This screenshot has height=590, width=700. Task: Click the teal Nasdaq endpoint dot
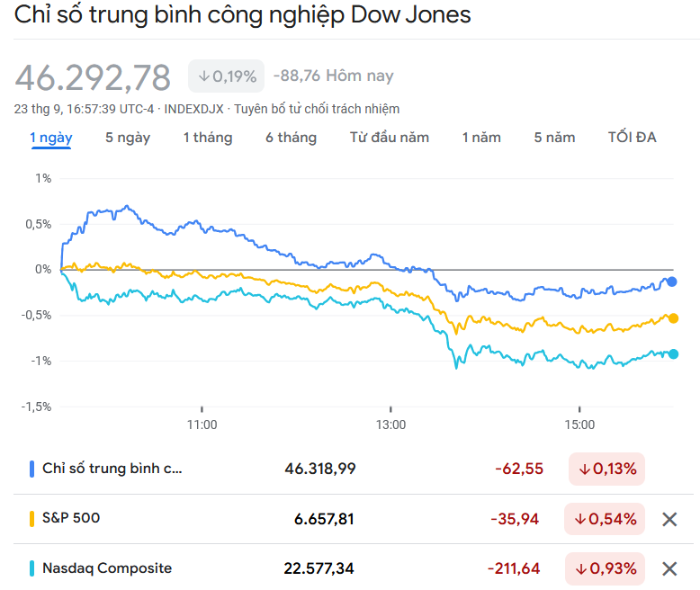[x=673, y=353]
